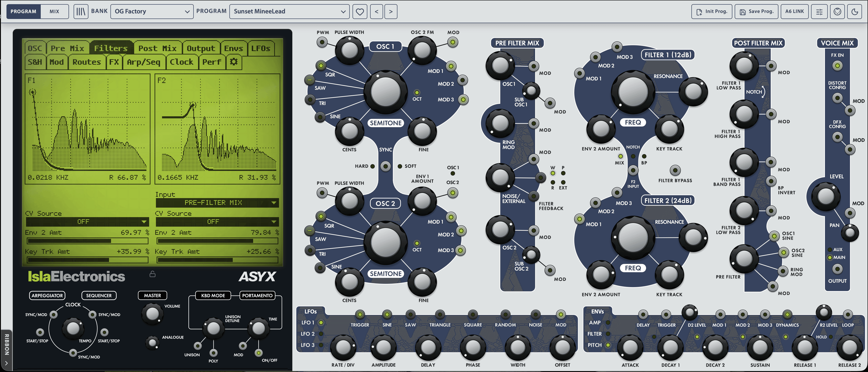868x372 pixels.
Task: Click the F2 Key Trk Amt slider bar
Action: pyautogui.click(x=217, y=260)
